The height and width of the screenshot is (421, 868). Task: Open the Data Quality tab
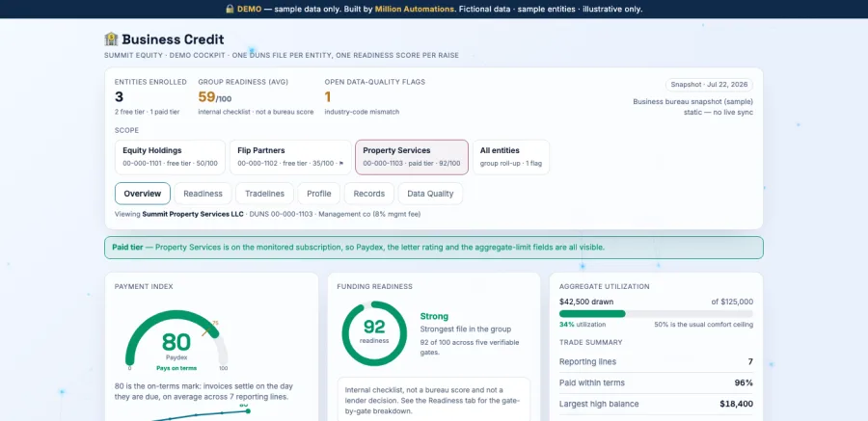pyautogui.click(x=431, y=194)
